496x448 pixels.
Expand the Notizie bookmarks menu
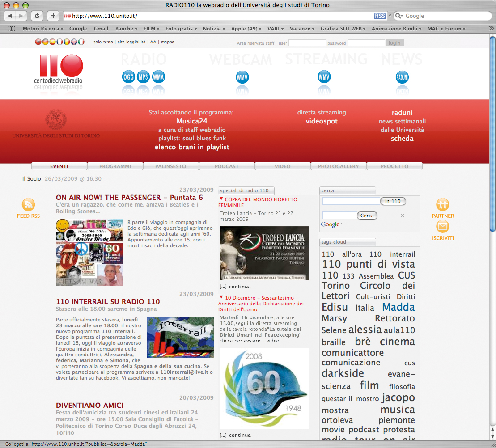214,29
